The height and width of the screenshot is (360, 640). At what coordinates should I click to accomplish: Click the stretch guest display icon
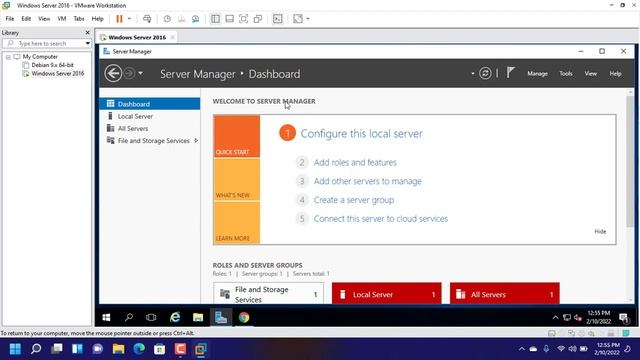pyautogui.click(x=298, y=19)
